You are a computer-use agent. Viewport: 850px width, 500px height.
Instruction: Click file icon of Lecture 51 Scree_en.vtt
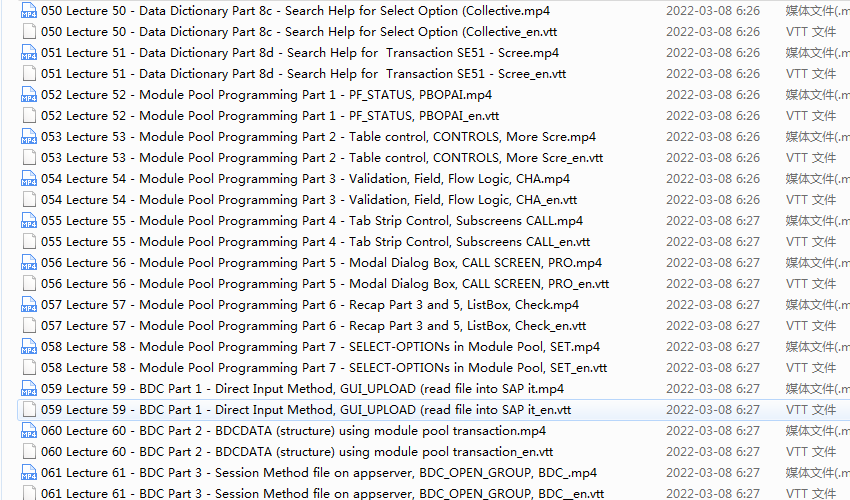coord(29,74)
